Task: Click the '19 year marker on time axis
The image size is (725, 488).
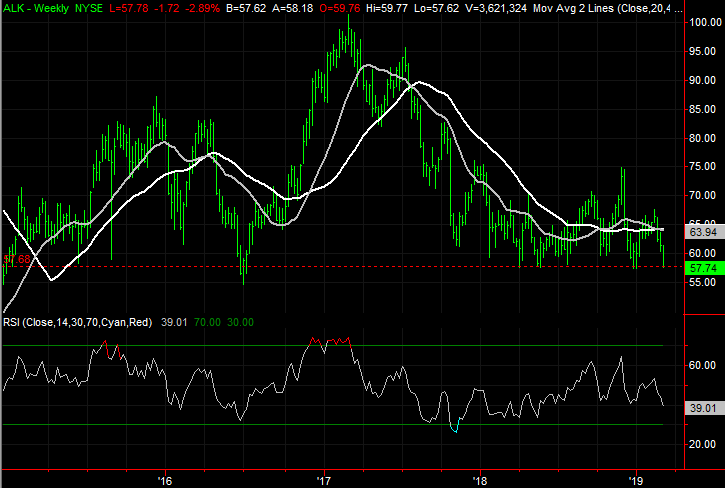Action: (636, 481)
